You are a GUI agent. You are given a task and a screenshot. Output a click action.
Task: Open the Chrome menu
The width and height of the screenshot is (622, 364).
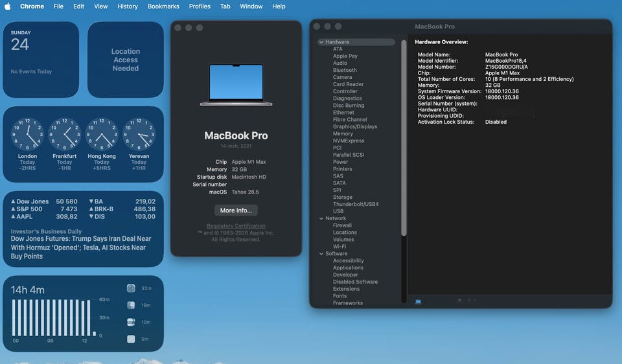coord(32,6)
